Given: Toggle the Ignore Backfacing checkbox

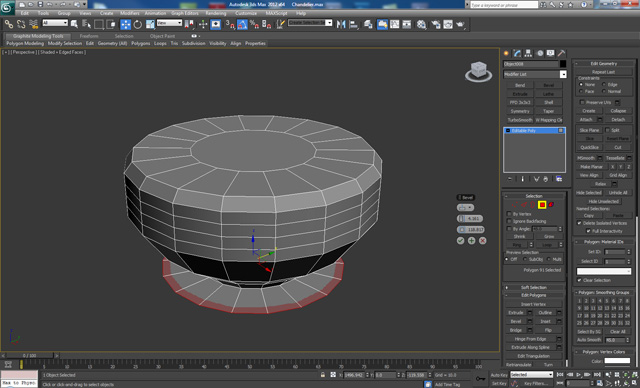Looking at the screenshot, I should pyautogui.click(x=509, y=221).
